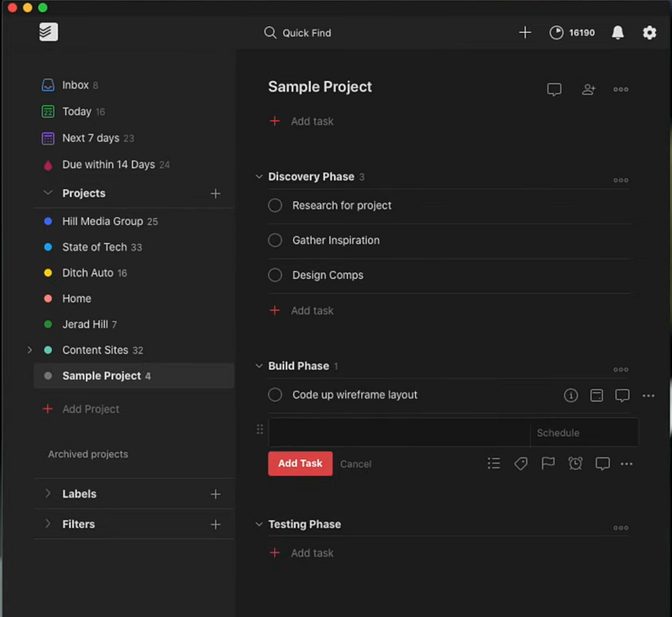Click Add task in Discovery Phase
Screen dimensions: 672x617
[302, 310]
